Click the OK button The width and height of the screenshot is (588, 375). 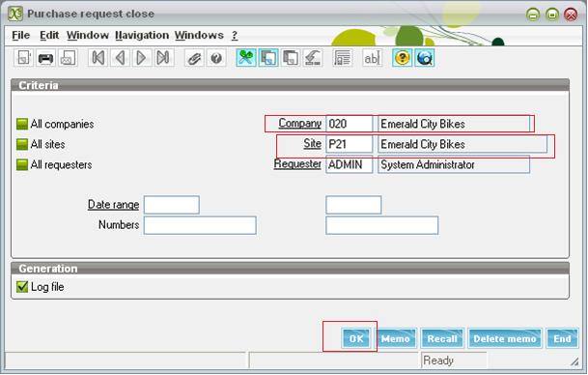(356, 338)
